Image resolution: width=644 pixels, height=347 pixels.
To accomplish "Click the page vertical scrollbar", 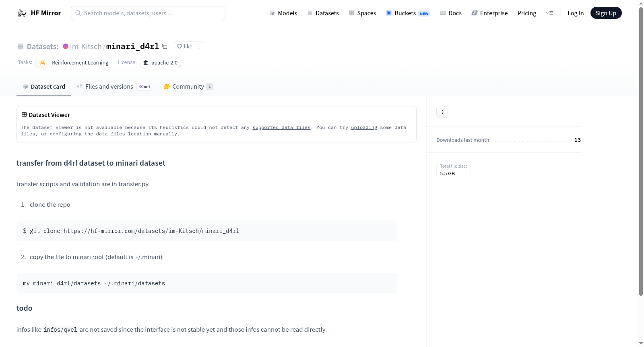I will [641, 151].
